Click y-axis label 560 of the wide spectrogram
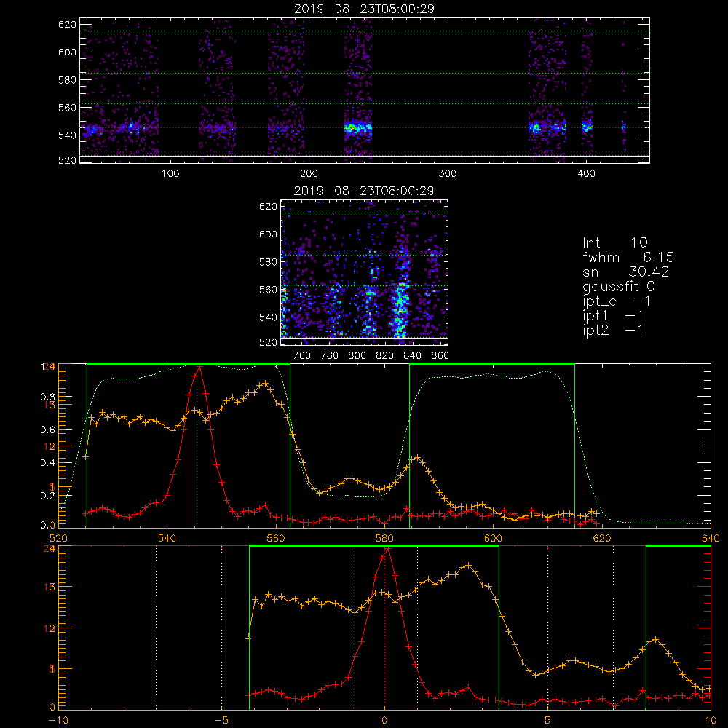 pyautogui.click(x=67, y=107)
